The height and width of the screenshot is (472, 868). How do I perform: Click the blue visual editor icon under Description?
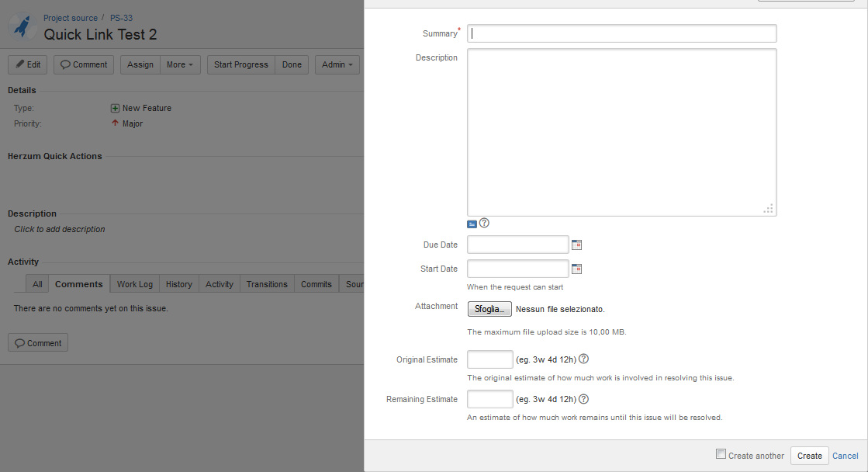click(472, 224)
